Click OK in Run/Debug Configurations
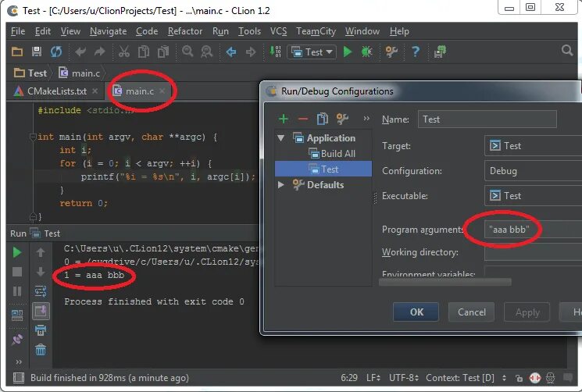This screenshot has width=582, height=392. [x=416, y=312]
